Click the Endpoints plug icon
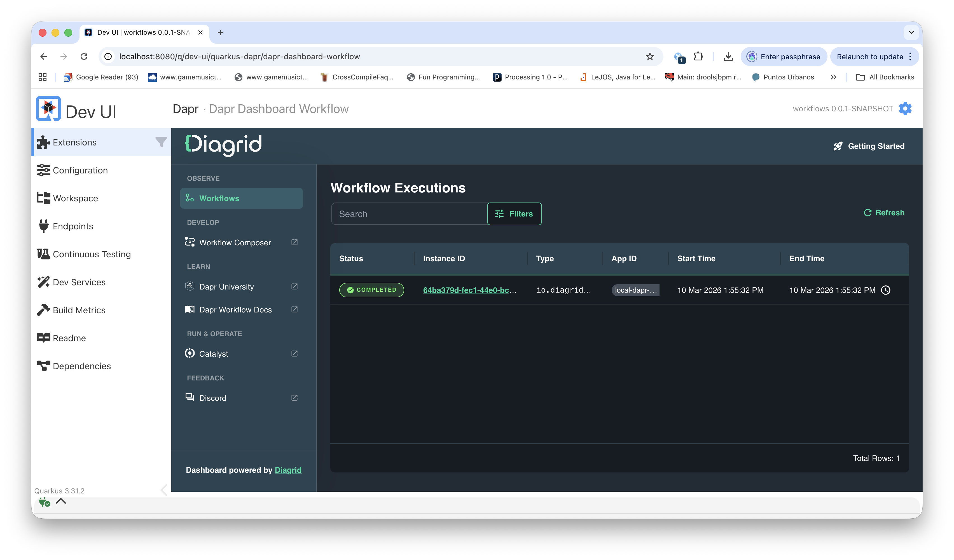Image resolution: width=954 pixels, height=560 pixels. (x=43, y=226)
